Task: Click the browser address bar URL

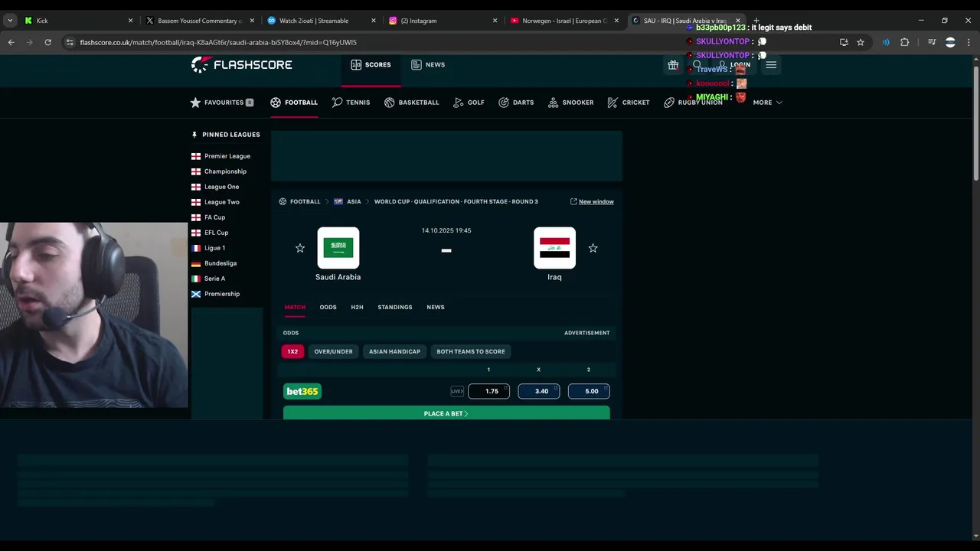Action: pyautogui.click(x=218, y=42)
